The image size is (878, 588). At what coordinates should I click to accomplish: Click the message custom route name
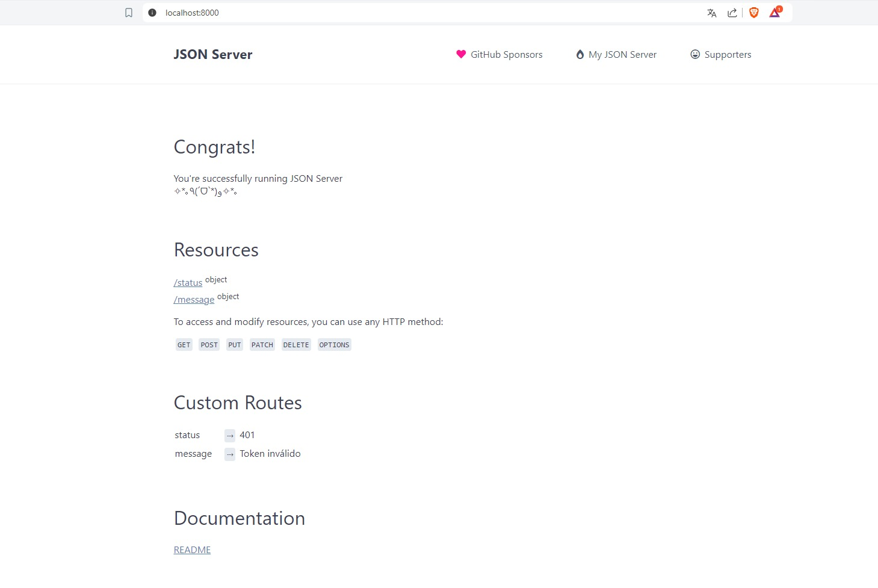point(193,454)
